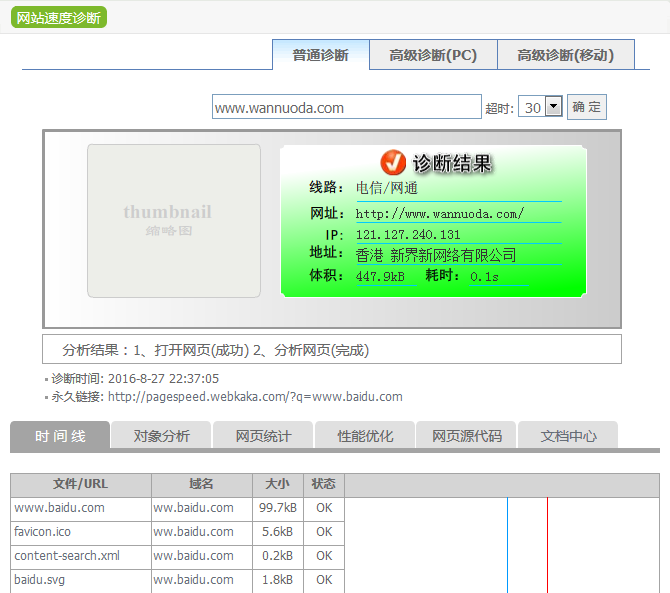Viewport: 670px width, 593px height.
Task: Switch to the 网页统计 tab
Action: [x=263, y=436]
